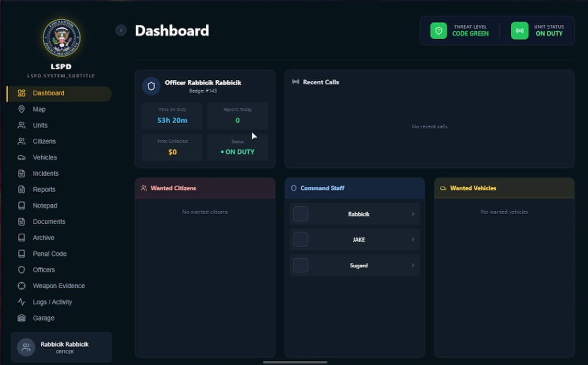Image resolution: width=588 pixels, height=365 pixels.
Task: Expand the Sugard row using its chevron
Action: (413, 265)
